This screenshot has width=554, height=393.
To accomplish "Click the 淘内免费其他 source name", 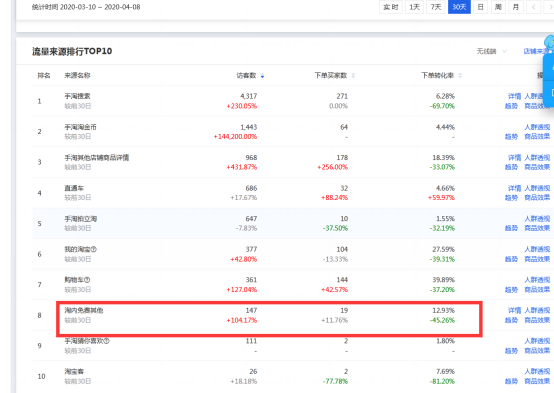I will point(84,311).
